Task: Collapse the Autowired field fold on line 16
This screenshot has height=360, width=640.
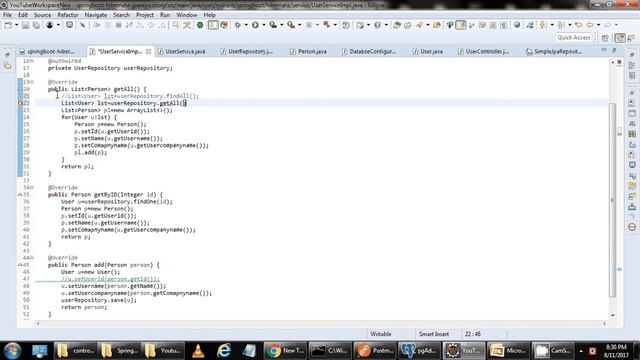Action: click(x=32, y=61)
